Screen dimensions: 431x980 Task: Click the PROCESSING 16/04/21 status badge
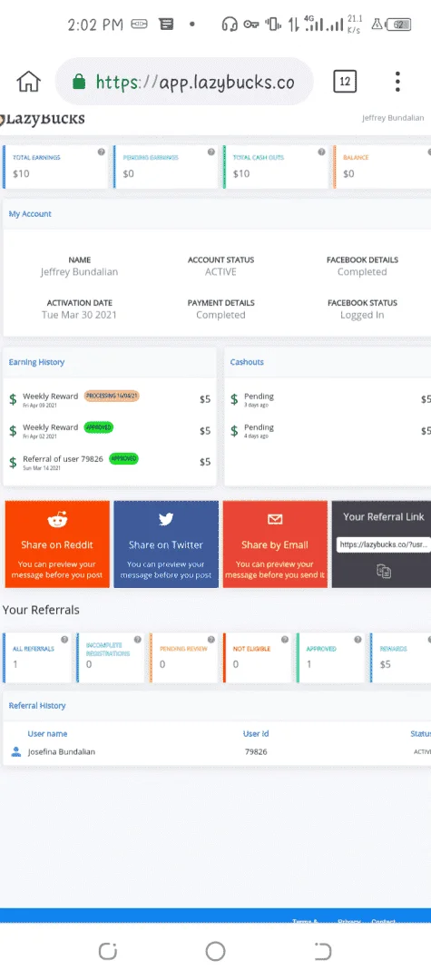point(112,397)
